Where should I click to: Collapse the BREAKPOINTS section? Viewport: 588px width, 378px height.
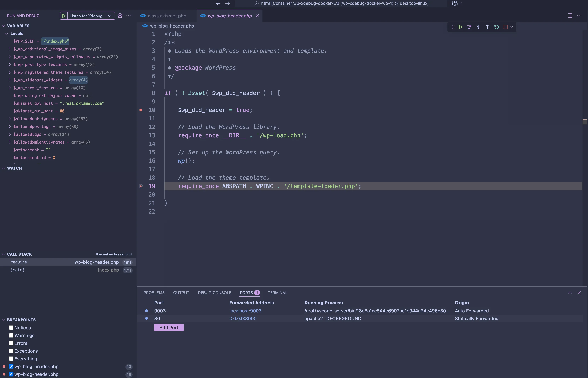4,320
